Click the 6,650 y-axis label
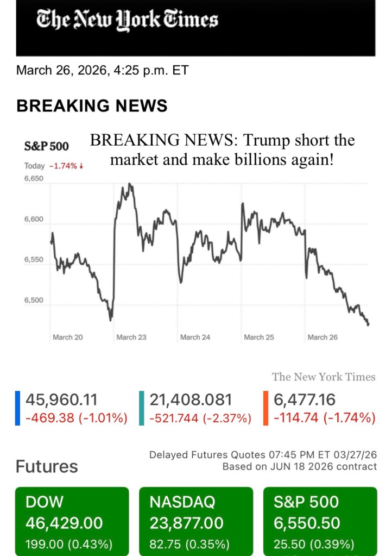The width and height of the screenshot is (392, 556). click(34, 179)
